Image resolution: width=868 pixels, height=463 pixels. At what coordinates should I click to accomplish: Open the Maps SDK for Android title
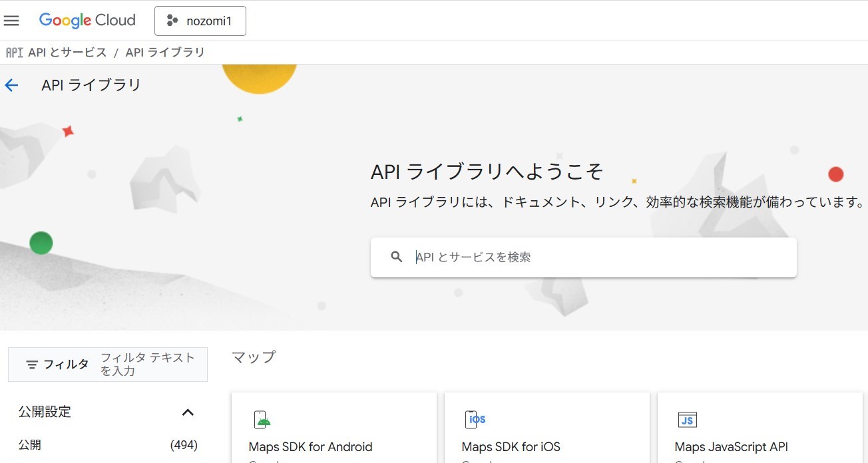pyautogui.click(x=310, y=447)
